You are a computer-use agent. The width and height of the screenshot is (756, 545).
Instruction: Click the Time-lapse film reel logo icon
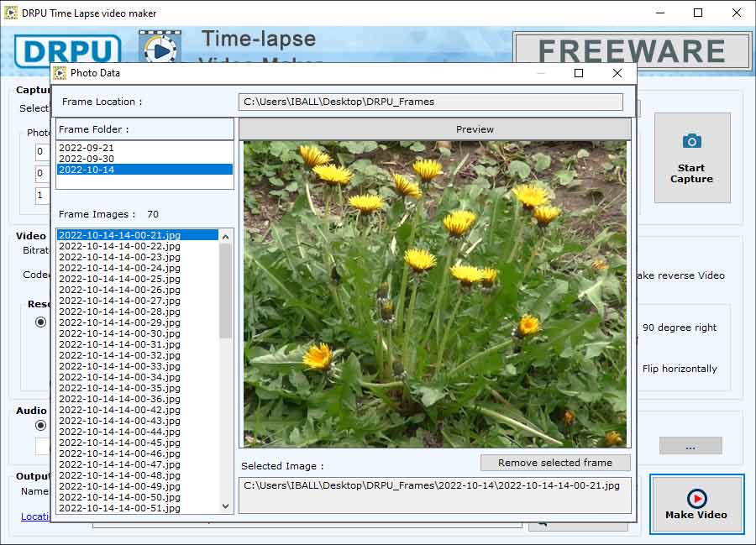click(160, 47)
